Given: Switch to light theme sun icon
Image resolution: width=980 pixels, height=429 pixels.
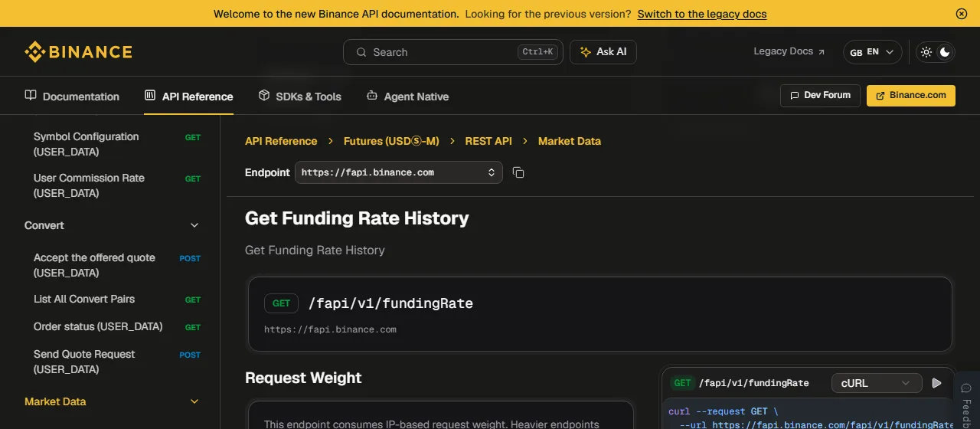Looking at the screenshot, I should pyautogui.click(x=926, y=52).
